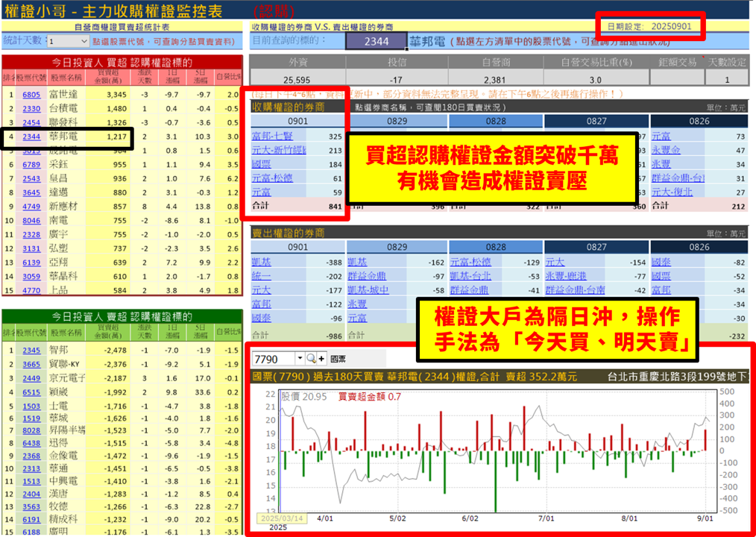Open stock code 1513 中興電 link
Viewport: 756px width, 537px height.
coord(31,482)
